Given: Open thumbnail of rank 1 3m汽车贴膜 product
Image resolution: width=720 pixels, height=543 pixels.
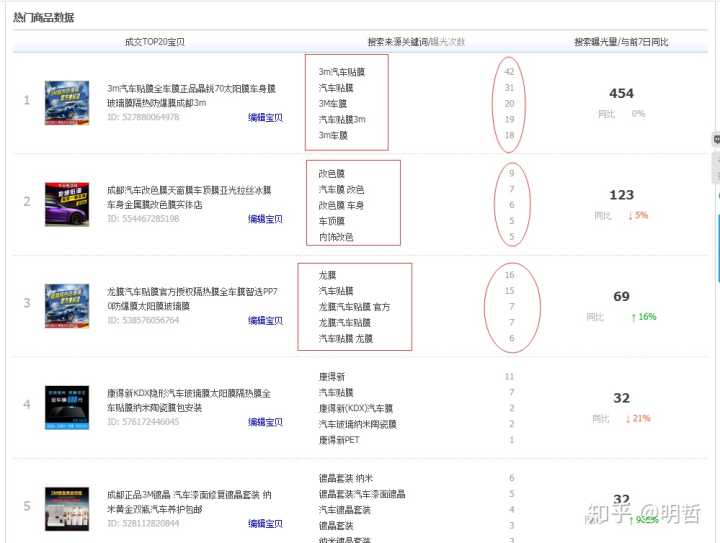Looking at the screenshot, I should 67,103.
